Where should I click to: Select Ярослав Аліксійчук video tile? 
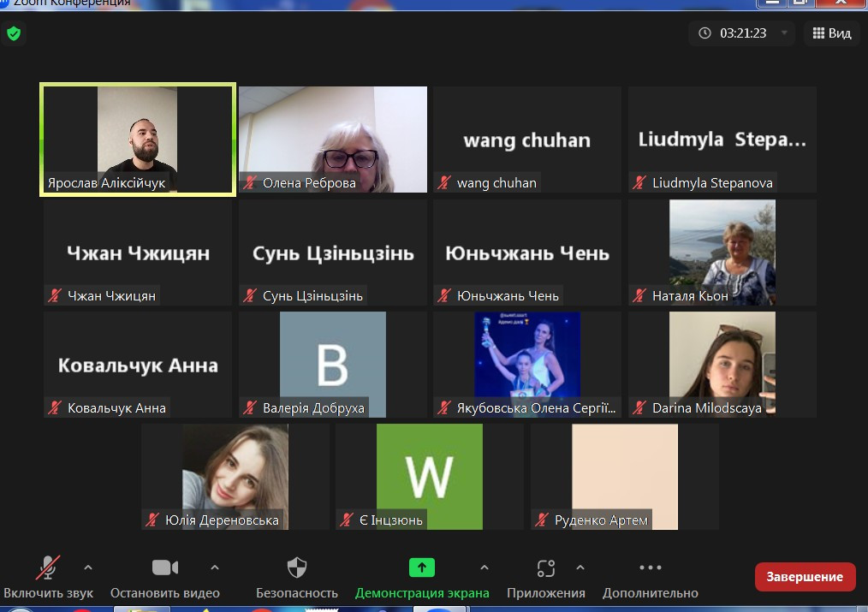coord(137,137)
